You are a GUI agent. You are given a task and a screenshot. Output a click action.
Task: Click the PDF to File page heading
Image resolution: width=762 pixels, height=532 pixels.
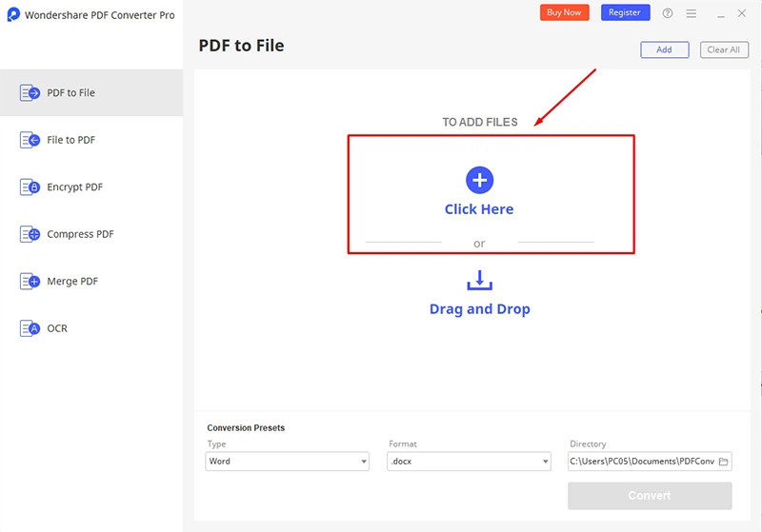coord(242,46)
